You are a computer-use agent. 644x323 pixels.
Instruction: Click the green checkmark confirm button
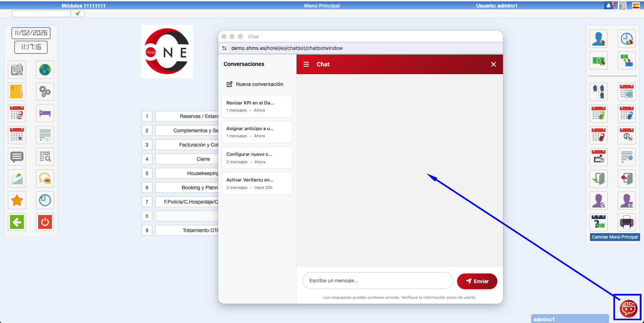pos(78,14)
